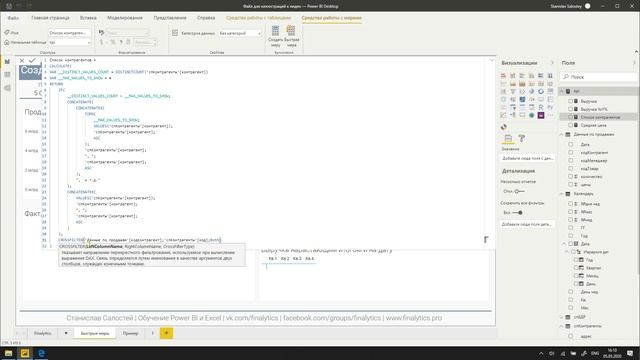Open more visuals via the ellipsis icon

pyautogui.click(x=550, y=115)
